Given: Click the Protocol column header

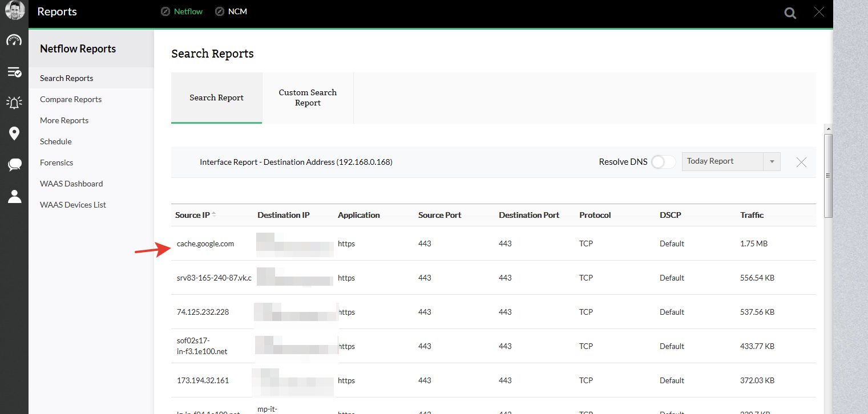Looking at the screenshot, I should tap(595, 215).
